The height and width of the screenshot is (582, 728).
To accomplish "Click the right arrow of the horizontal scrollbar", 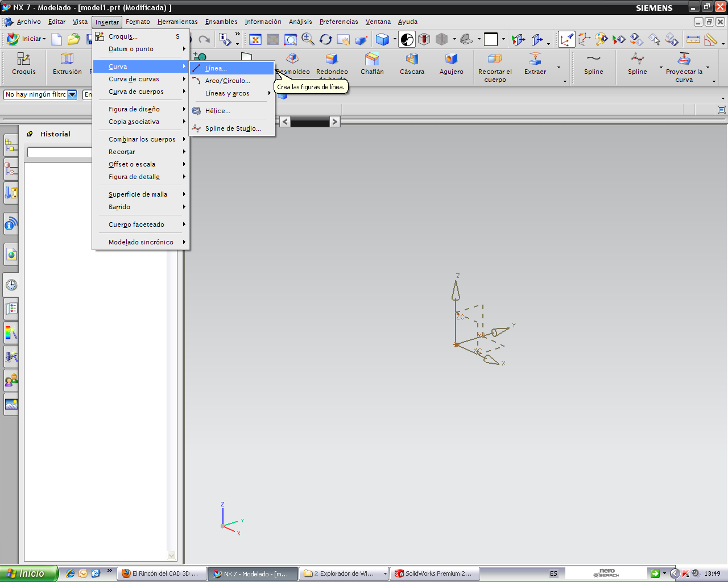I will (x=334, y=122).
